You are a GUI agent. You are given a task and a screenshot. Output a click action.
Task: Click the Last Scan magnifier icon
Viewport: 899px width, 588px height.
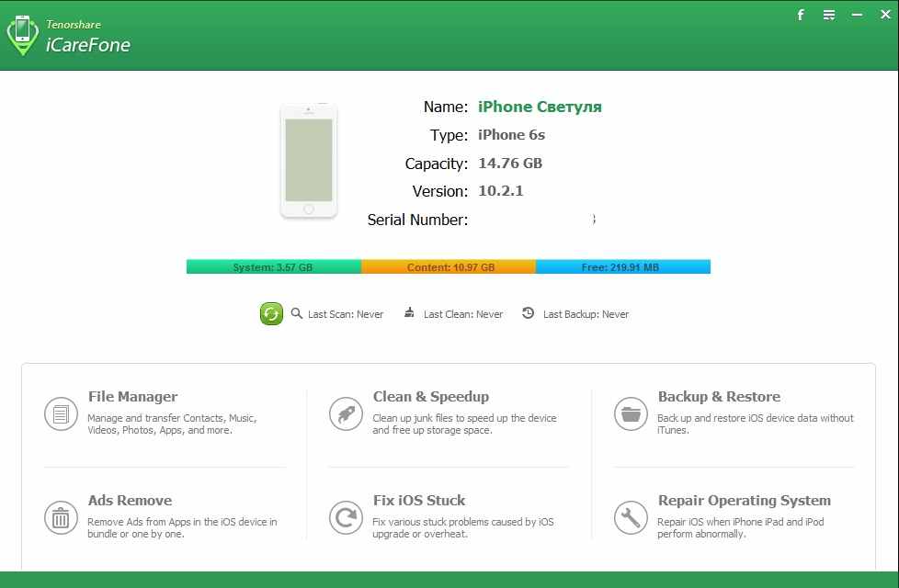coord(296,313)
